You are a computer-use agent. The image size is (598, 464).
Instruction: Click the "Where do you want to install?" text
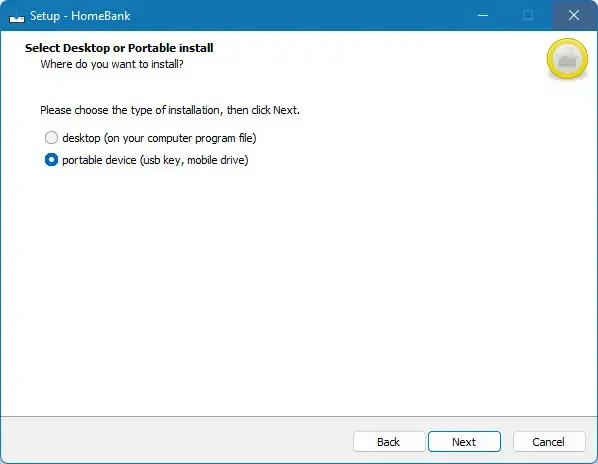(112, 64)
